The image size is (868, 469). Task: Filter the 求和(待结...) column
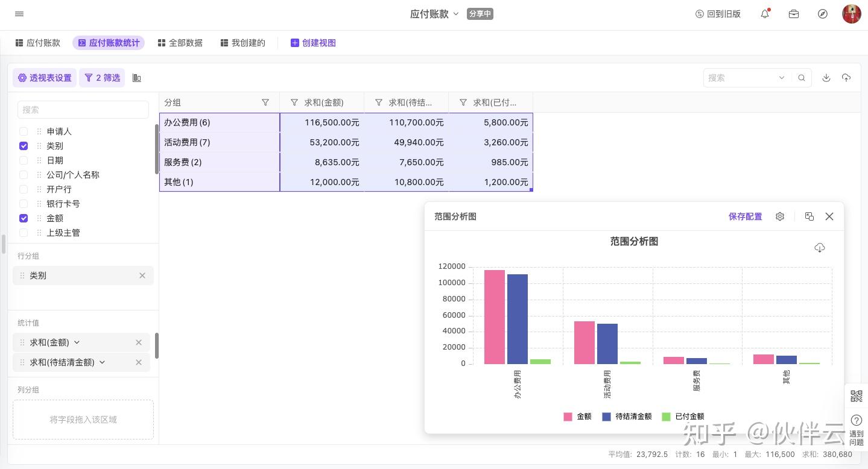(x=379, y=102)
